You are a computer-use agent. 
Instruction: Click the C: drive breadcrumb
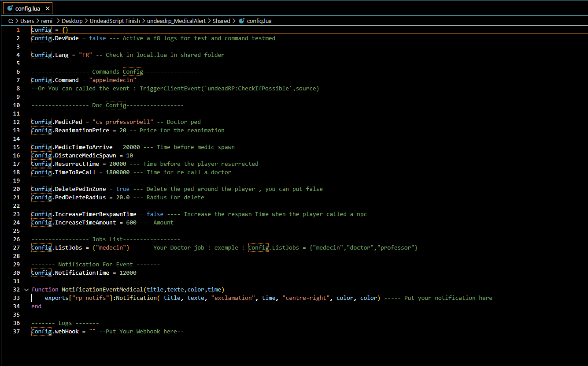pos(11,21)
